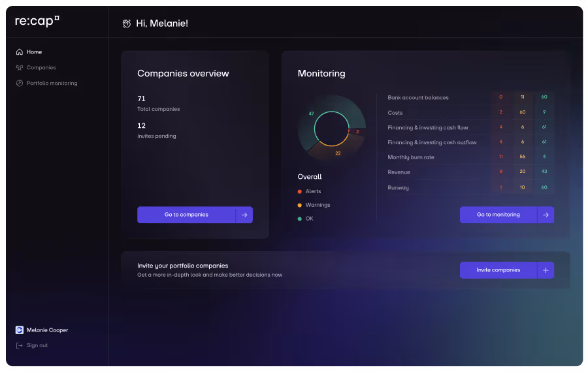Viewport: 588px width, 372px height.
Task: Click the Home house icon
Action: (20, 52)
